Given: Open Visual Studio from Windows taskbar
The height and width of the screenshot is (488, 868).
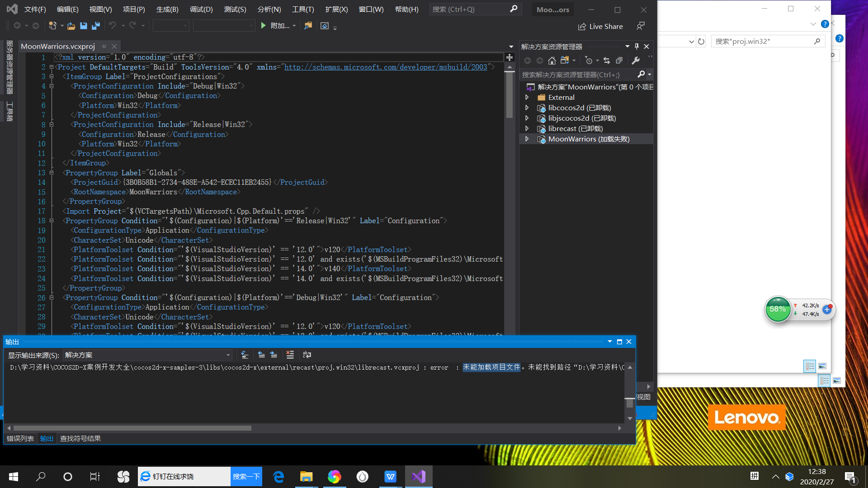Looking at the screenshot, I should 419,476.
